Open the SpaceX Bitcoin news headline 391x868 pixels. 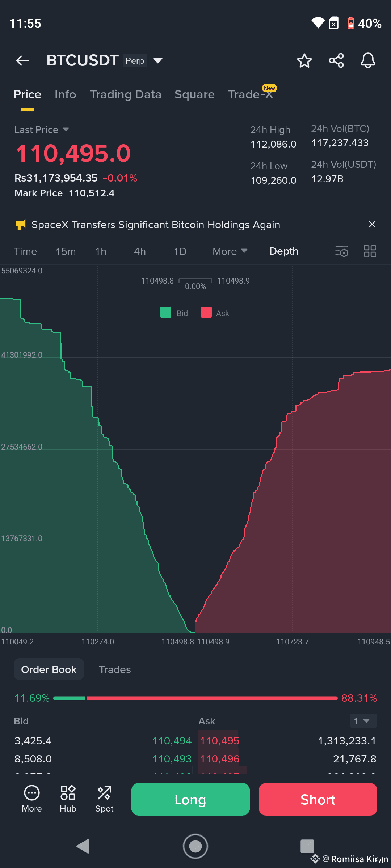point(156,225)
